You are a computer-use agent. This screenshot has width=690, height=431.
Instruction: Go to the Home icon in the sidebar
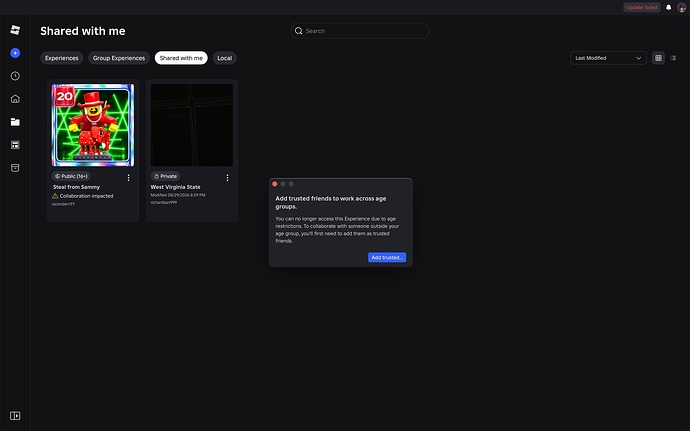[15, 99]
